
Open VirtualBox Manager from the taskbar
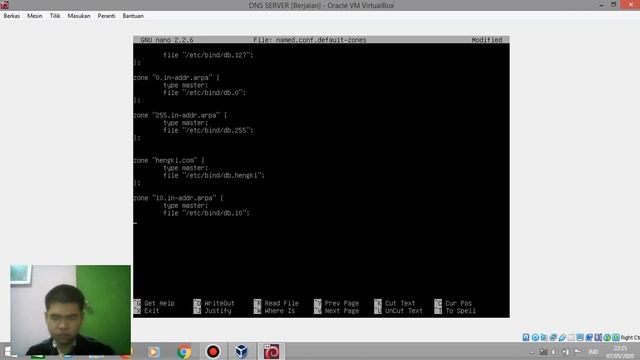click(x=241, y=351)
